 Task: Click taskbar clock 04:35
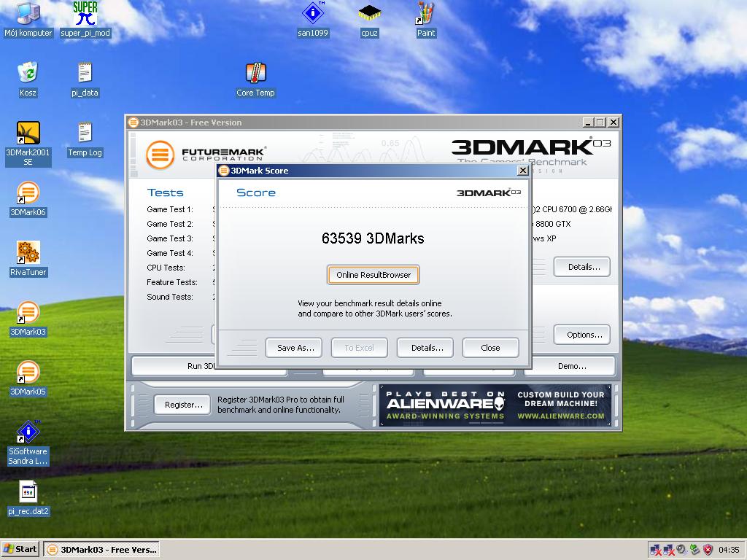tap(729, 550)
